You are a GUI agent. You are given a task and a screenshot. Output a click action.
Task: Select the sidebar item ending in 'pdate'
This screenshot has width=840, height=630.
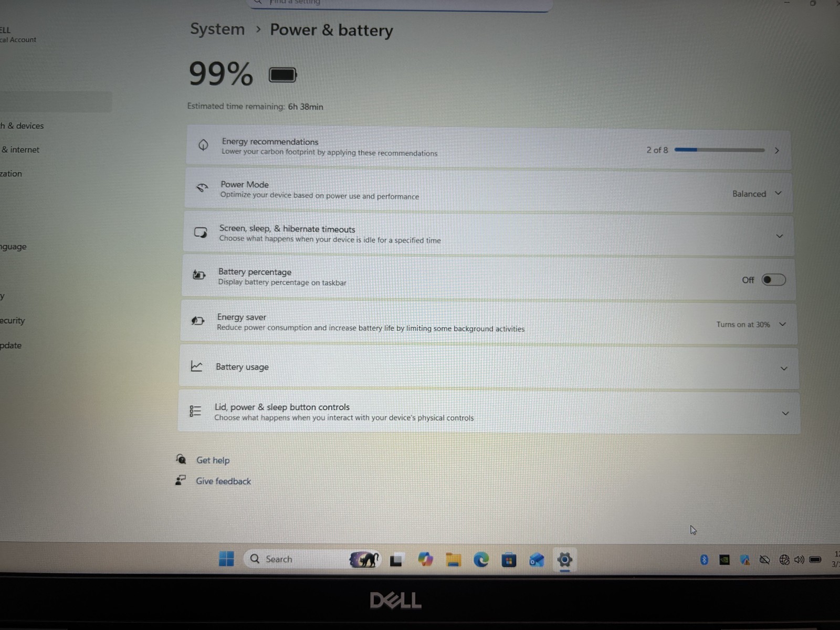pos(11,345)
